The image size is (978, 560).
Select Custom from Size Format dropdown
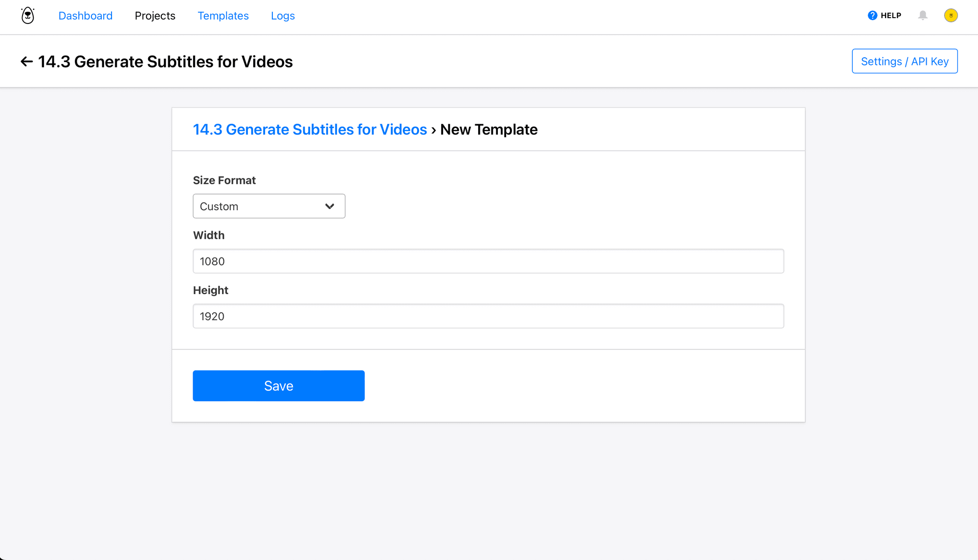268,206
